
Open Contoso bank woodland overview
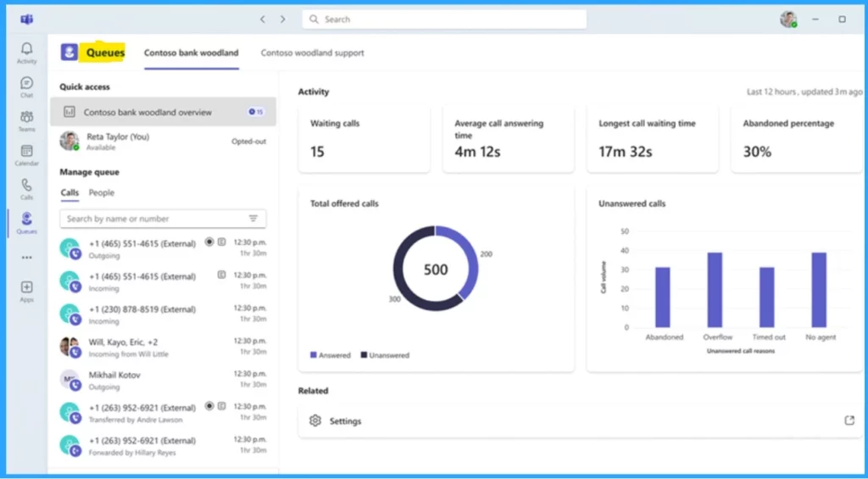163,112
